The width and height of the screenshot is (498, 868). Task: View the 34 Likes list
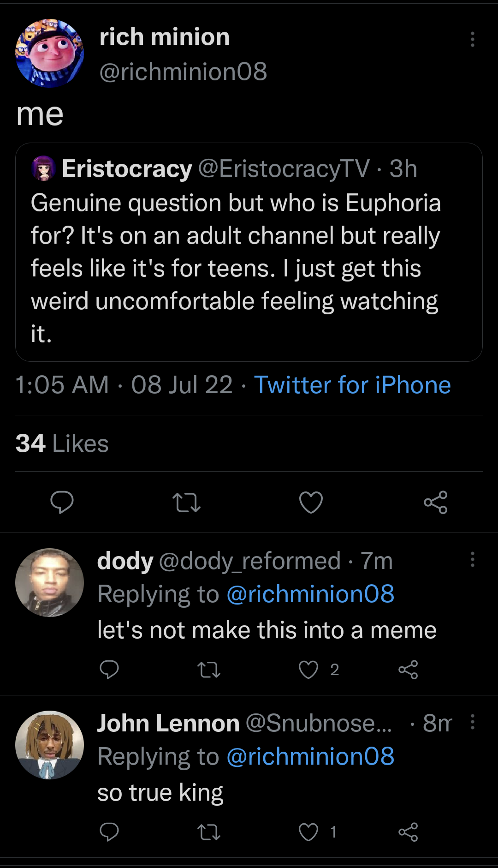[x=62, y=443]
